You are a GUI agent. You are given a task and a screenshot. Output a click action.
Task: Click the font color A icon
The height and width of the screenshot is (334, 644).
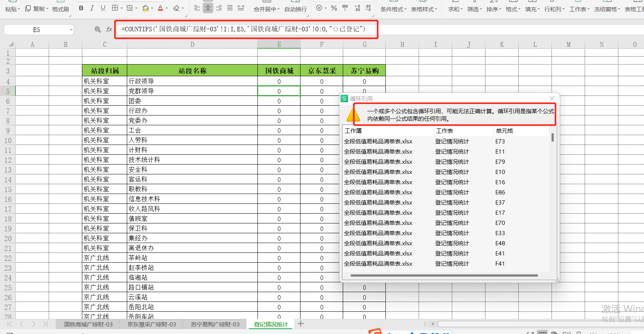(x=160, y=8)
